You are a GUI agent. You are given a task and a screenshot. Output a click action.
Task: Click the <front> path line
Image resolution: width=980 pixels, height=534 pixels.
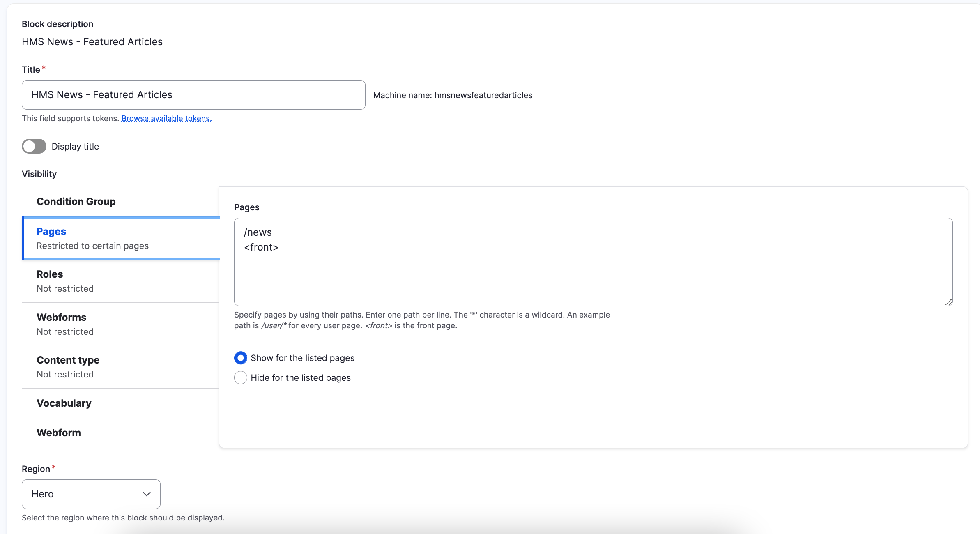click(261, 247)
